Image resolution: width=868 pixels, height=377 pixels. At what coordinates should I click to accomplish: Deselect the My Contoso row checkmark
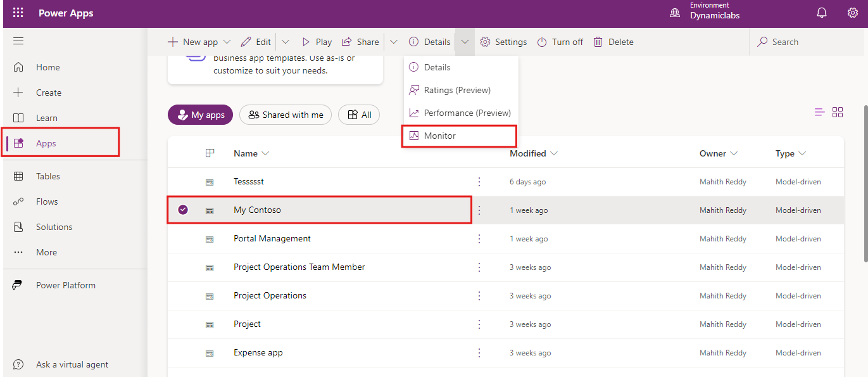point(183,210)
